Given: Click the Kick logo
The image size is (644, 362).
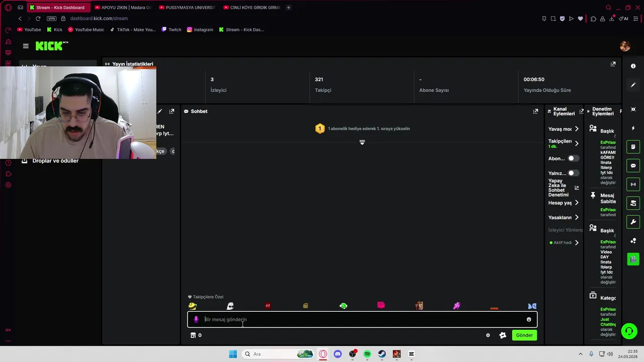Looking at the screenshot, I should click(x=51, y=46).
